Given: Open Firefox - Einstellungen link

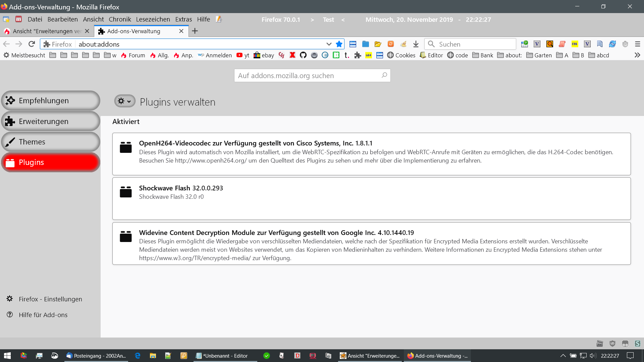Looking at the screenshot, I should (x=50, y=299).
